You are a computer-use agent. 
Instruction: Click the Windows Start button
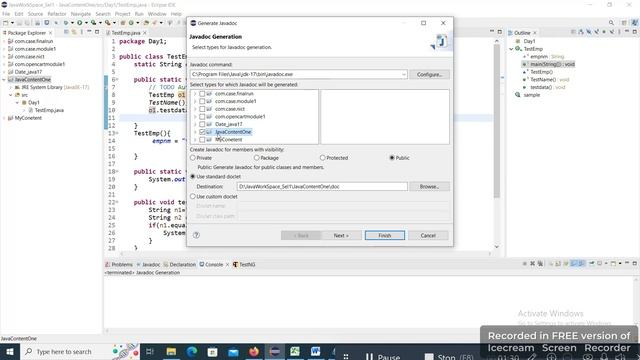(x=9, y=351)
